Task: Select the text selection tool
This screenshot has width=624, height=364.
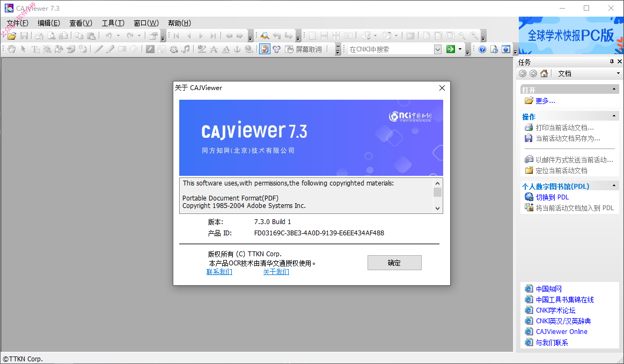Action: tap(35, 49)
